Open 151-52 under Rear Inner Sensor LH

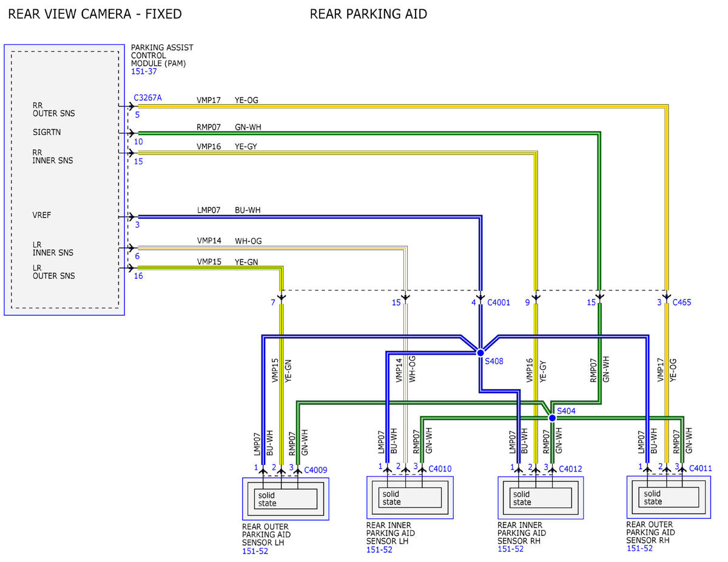pos(379,549)
